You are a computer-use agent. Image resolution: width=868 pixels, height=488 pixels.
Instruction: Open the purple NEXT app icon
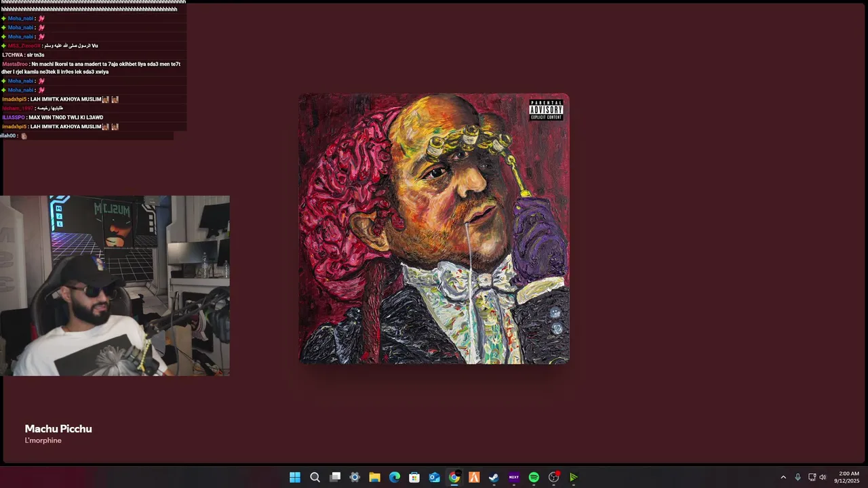coord(514,477)
